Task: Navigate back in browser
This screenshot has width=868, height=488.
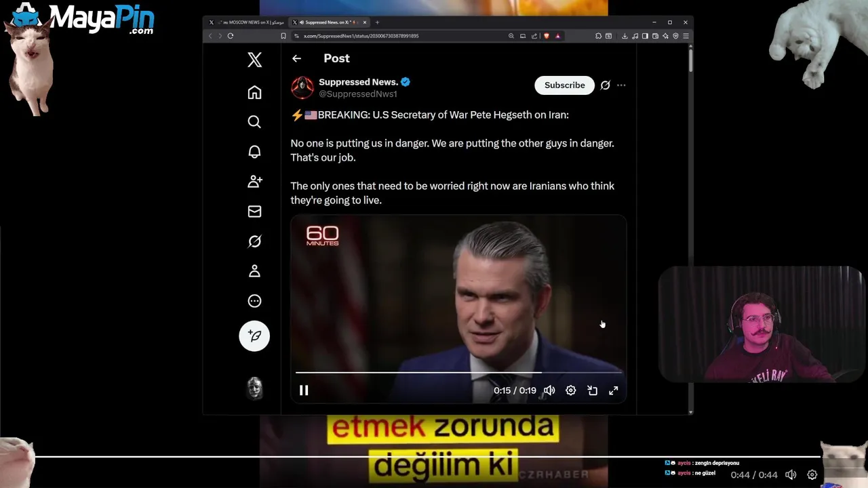Action: click(x=210, y=36)
